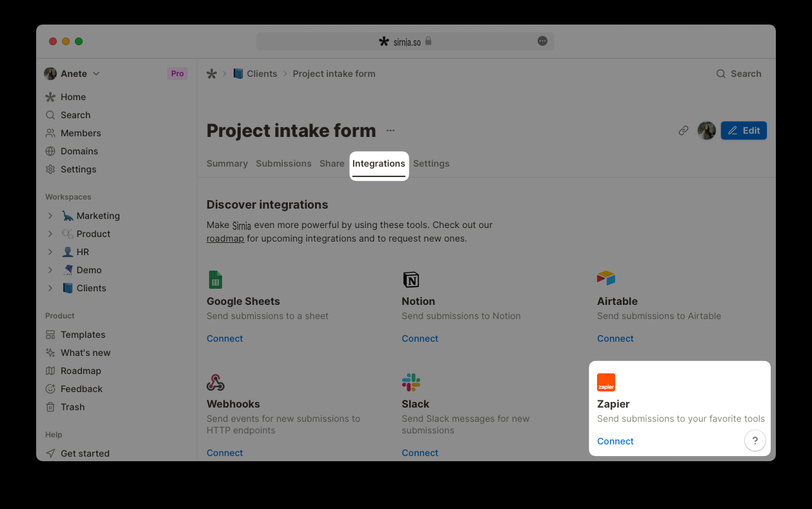
Task: Open the Trash
Action: (65, 407)
